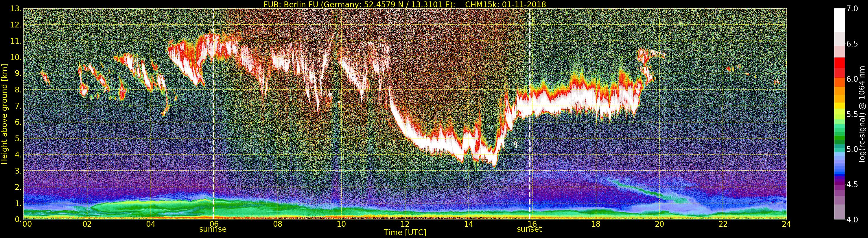
Task: Click the time axis tick '12'
Action: 405,224
